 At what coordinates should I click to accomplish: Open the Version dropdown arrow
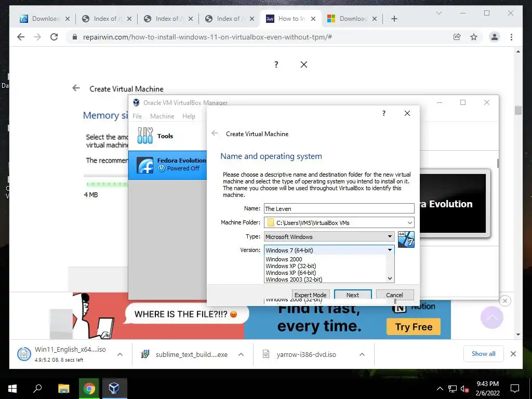point(390,250)
